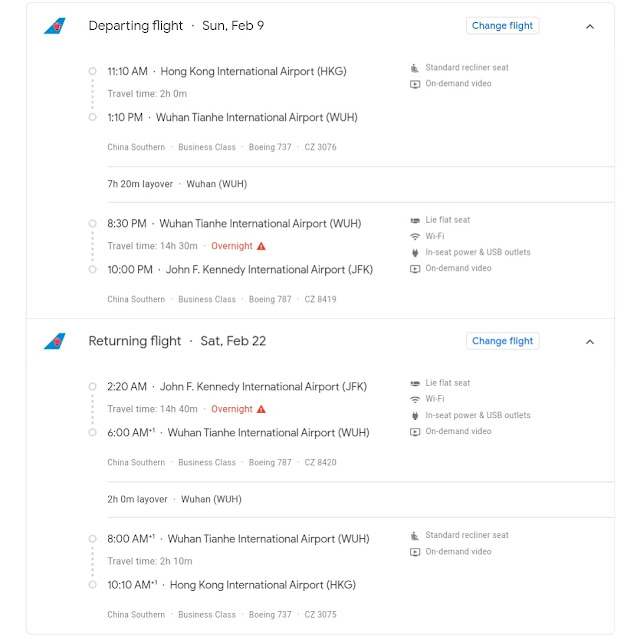
Task: Click the standard recliner seat icon for flight CZ 3076
Action: [x=415, y=68]
